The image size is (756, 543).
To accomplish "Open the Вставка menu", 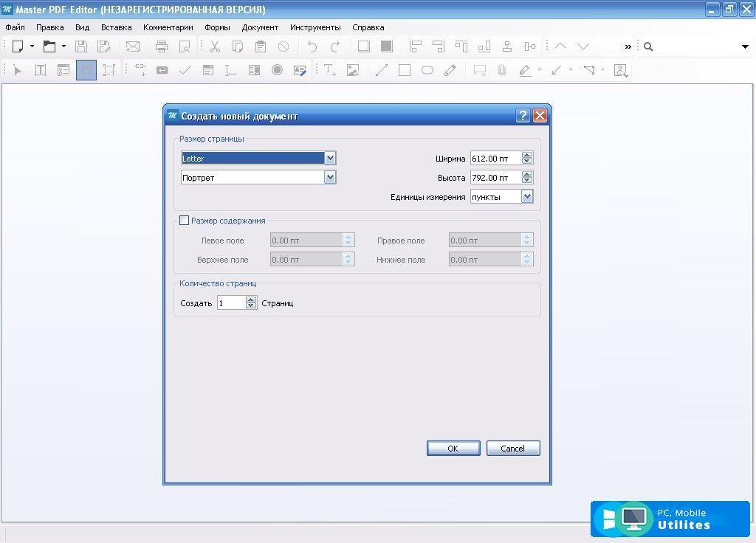I will coord(116,27).
